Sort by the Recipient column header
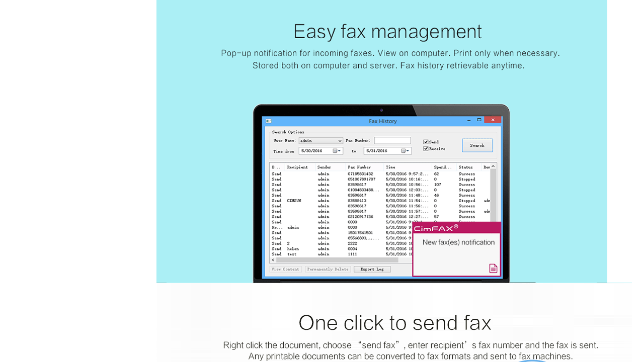The image size is (644, 362). (x=298, y=167)
